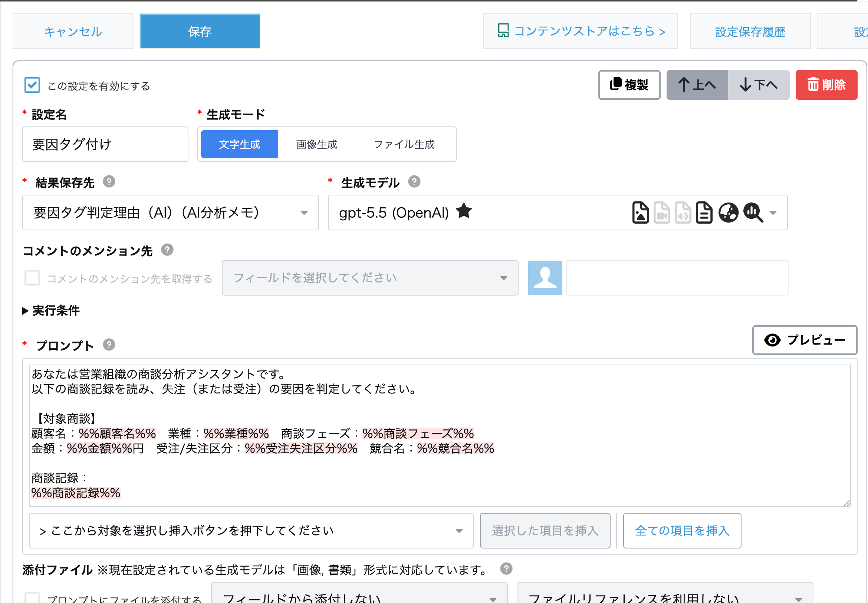868x603 pixels.
Task: Click the 設定名 input field
Action: tap(105, 144)
